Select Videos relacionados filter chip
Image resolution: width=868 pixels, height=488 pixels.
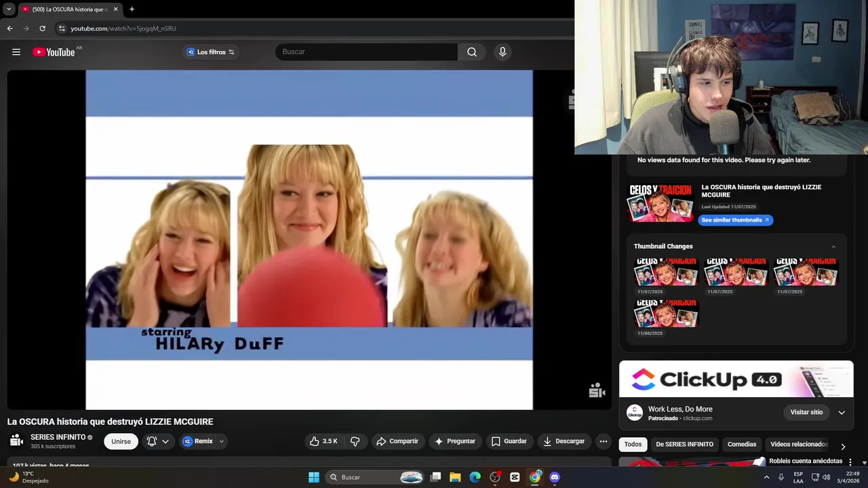[799, 445]
